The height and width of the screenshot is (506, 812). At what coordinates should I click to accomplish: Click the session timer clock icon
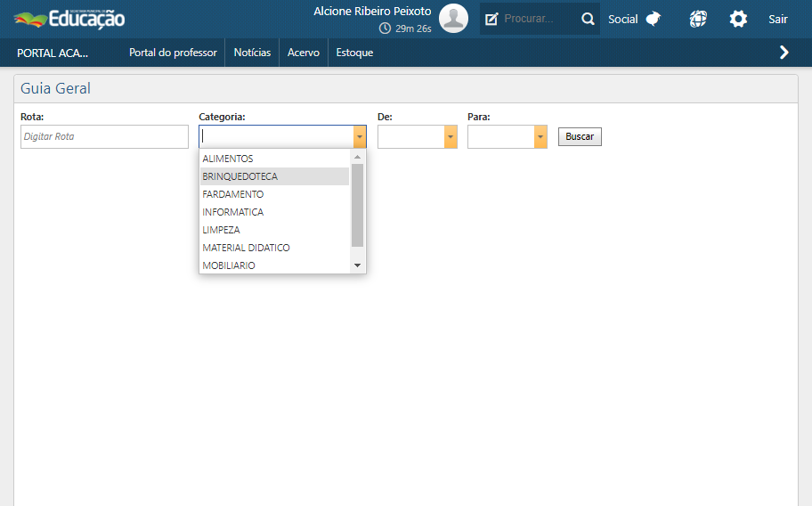tap(385, 29)
